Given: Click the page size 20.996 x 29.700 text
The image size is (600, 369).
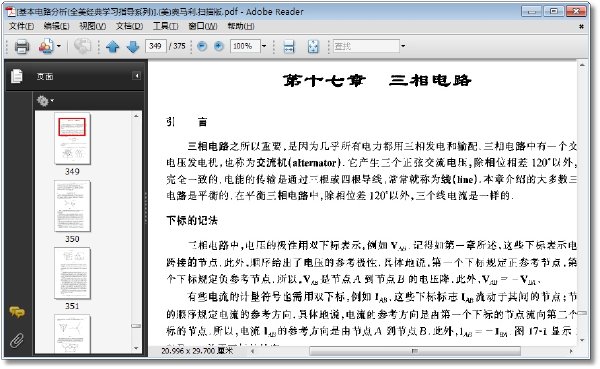Looking at the screenshot, I should (197, 351).
